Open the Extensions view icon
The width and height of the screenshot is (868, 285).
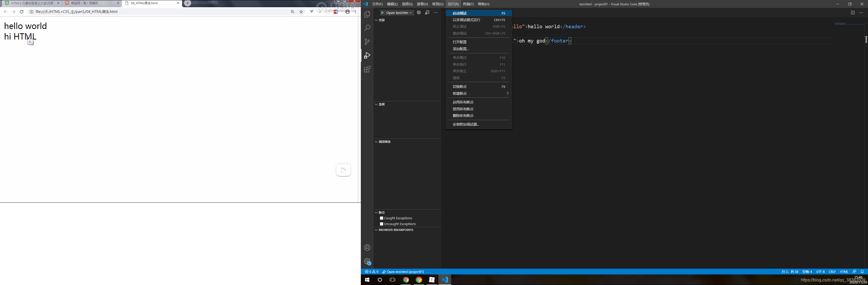(x=367, y=69)
